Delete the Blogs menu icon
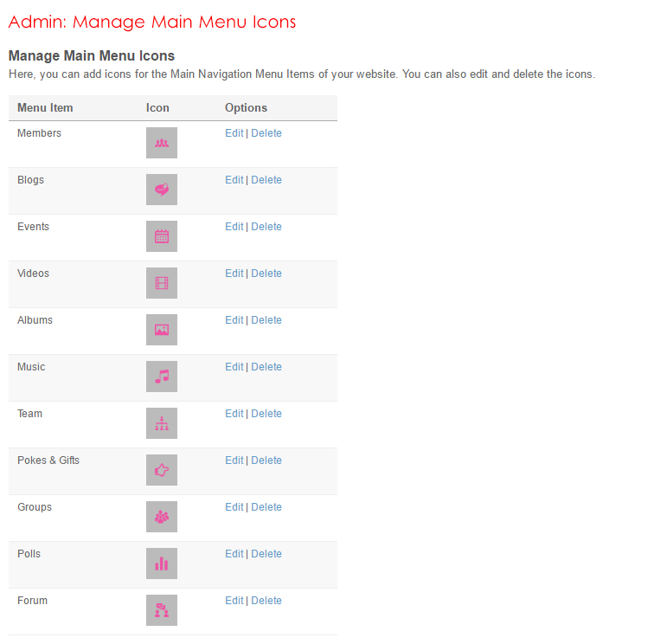The width and height of the screenshot is (654, 644). (266, 180)
